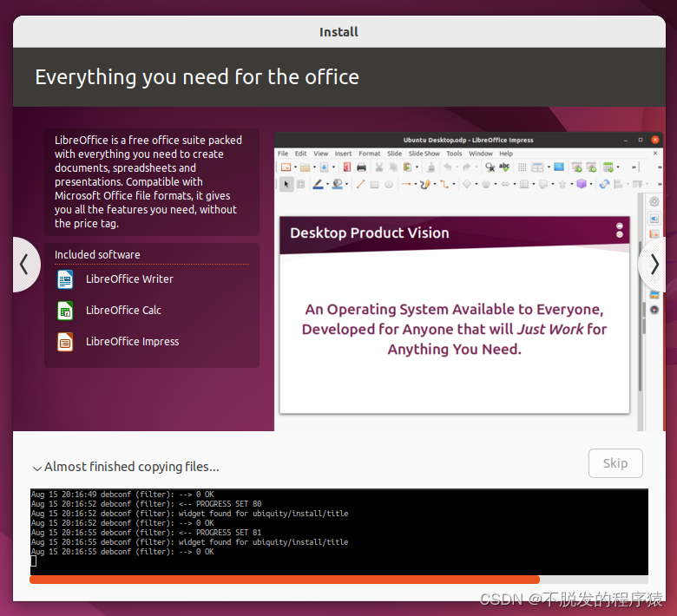Select the Curves and Polygons tool
677x616 pixels.
point(425,184)
